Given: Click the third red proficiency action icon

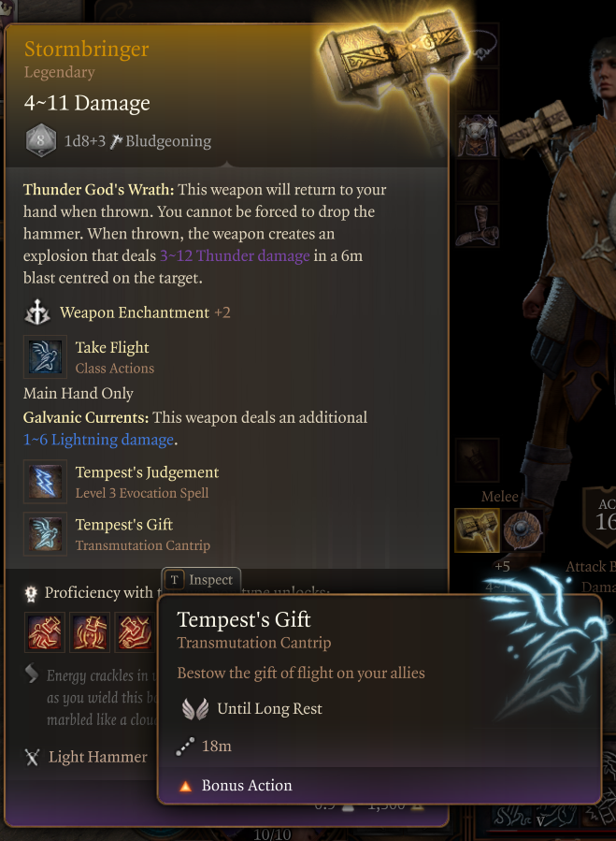Looking at the screenshot, I should [136, 632].
